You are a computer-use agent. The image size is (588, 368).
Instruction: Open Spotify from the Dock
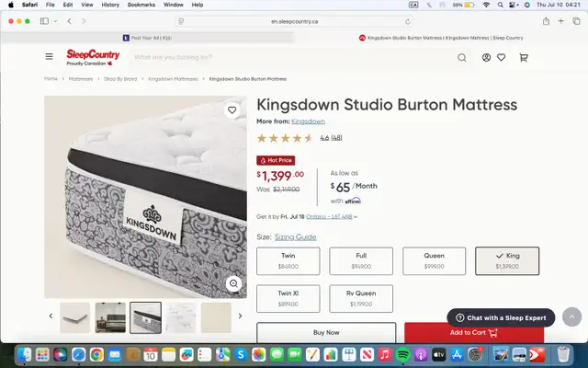(403, 354)
